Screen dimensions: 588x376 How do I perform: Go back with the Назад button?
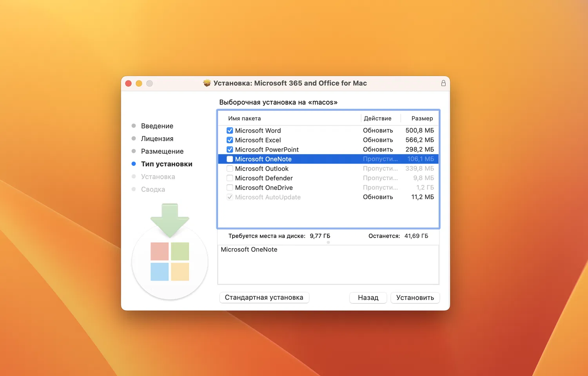pos(368,298)
